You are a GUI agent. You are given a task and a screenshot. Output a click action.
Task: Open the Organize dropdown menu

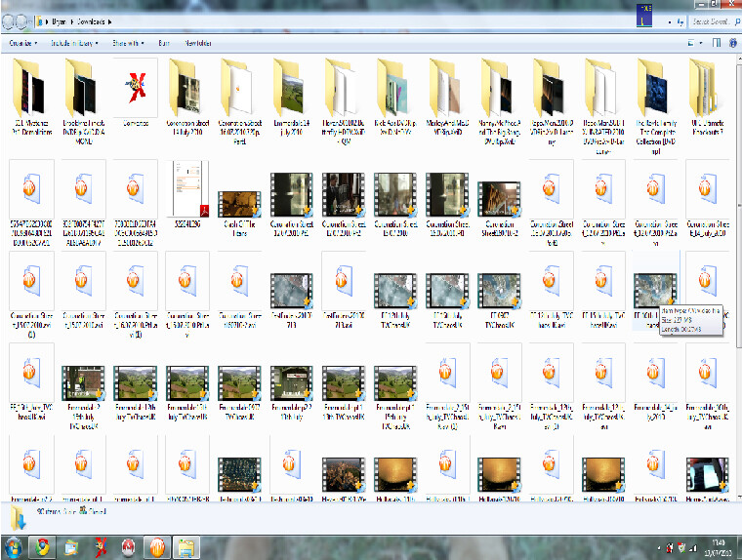pos(22,44)
